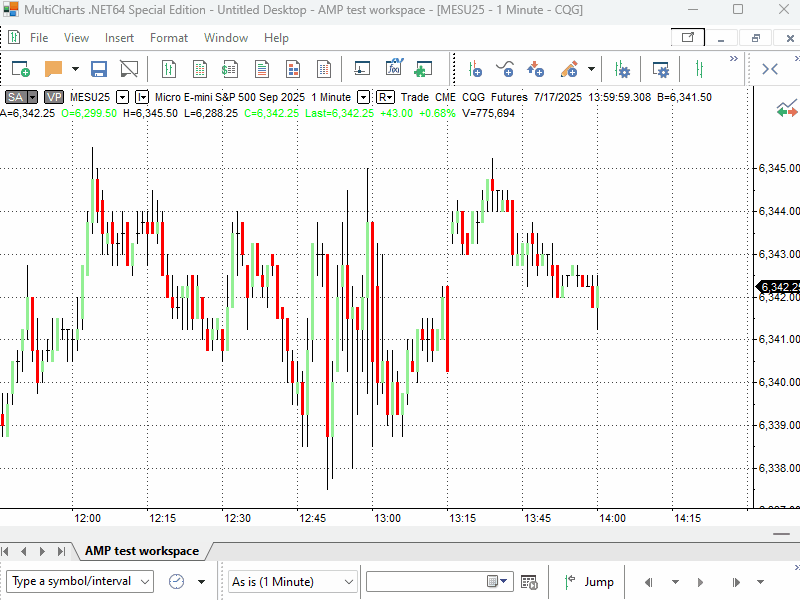
Task: Click the insert drawing pencil tool icon
Action: pos(569,69)
